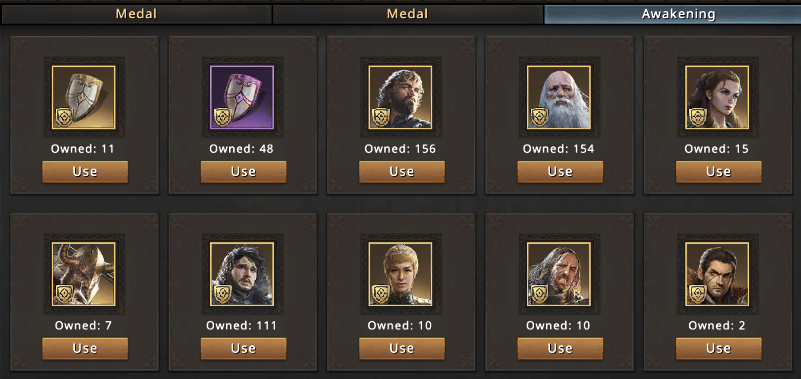This screenshot has width=801, height=379.
Task: Select the white-bearded old man portrait
Action: (559, 97)
